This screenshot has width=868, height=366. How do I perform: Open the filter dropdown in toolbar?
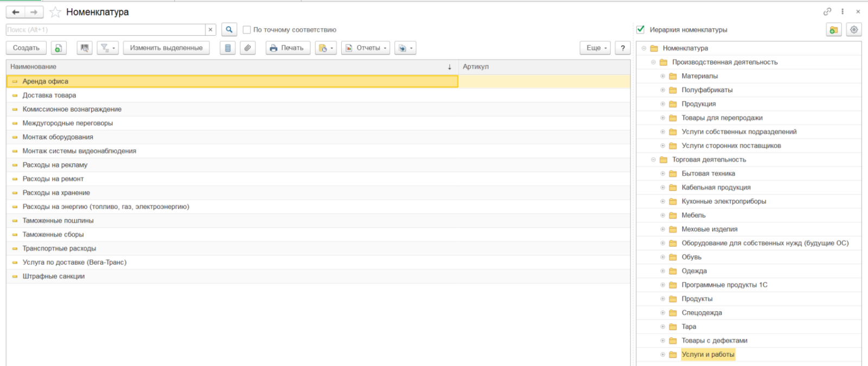coord(107,48)
